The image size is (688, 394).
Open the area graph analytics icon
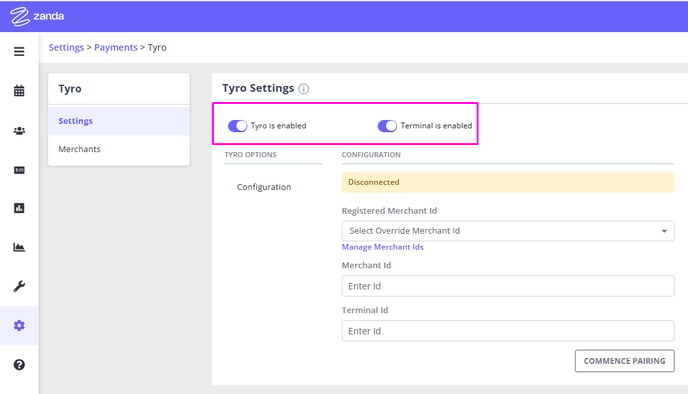[x=19, y=247]
